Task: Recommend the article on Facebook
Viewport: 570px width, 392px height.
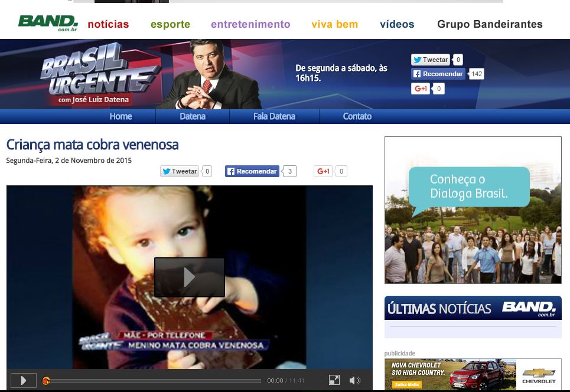Action: [252, 171]
